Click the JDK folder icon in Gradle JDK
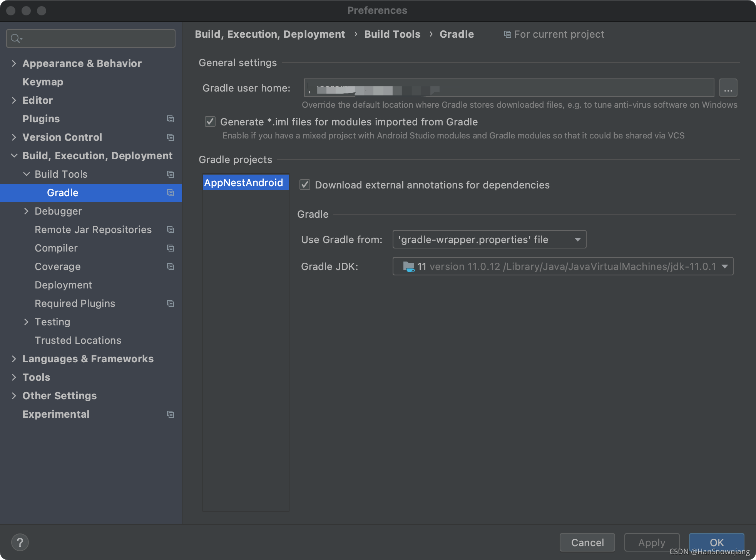This screenshot has height=560, width=756. [408, 267]
